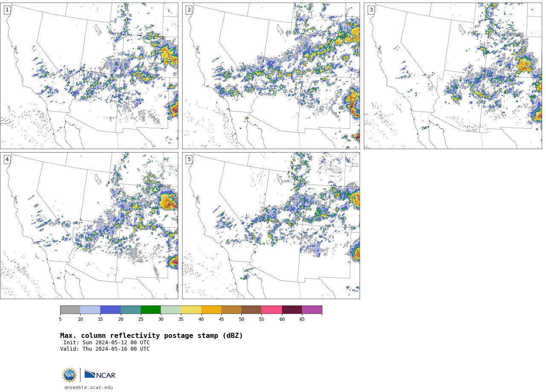Click the pink 55-60 dBZ swatch
Viewport: 546px width, 392px height.
coord(272,310)
